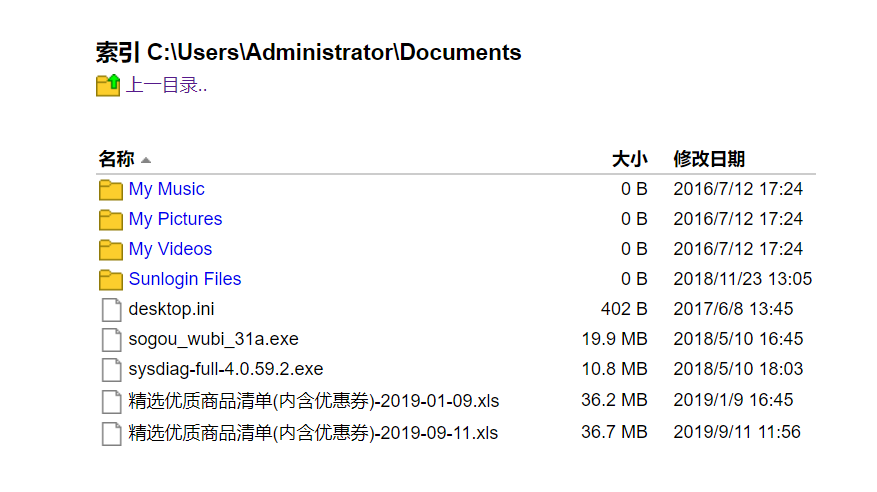Sort by 名称 column header

coord(117,159)
